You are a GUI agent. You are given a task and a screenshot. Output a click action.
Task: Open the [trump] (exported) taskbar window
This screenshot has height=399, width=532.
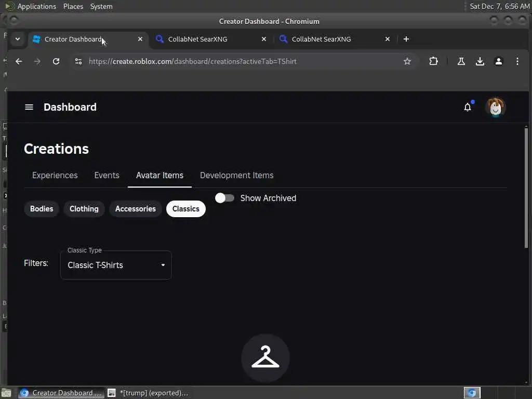point(148,393)
